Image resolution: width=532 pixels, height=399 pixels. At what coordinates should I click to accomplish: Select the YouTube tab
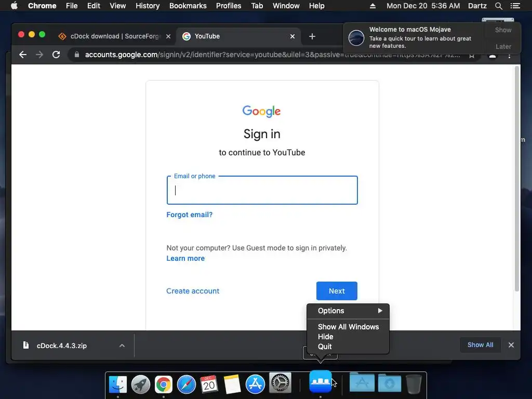(238, 36)
